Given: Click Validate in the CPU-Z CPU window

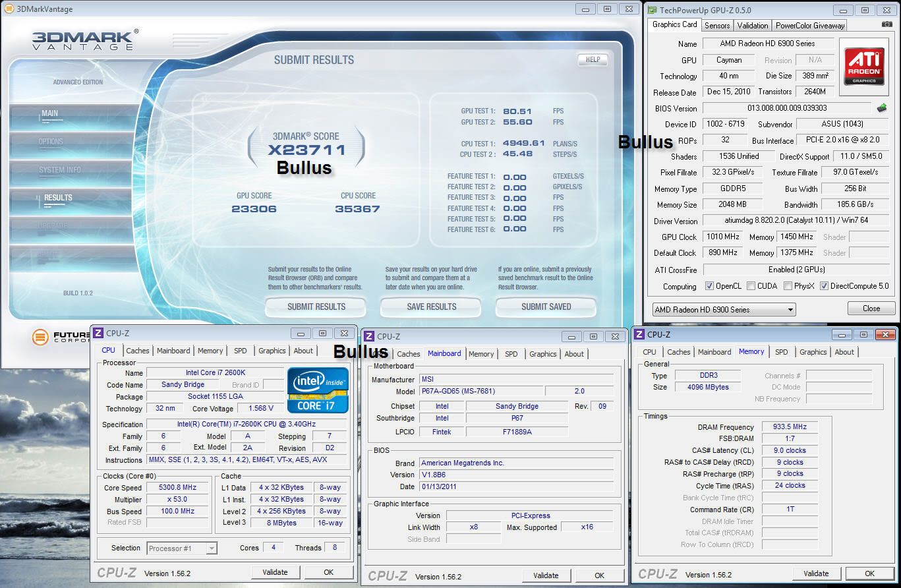Looking at the screenshot, I should 275,572.
